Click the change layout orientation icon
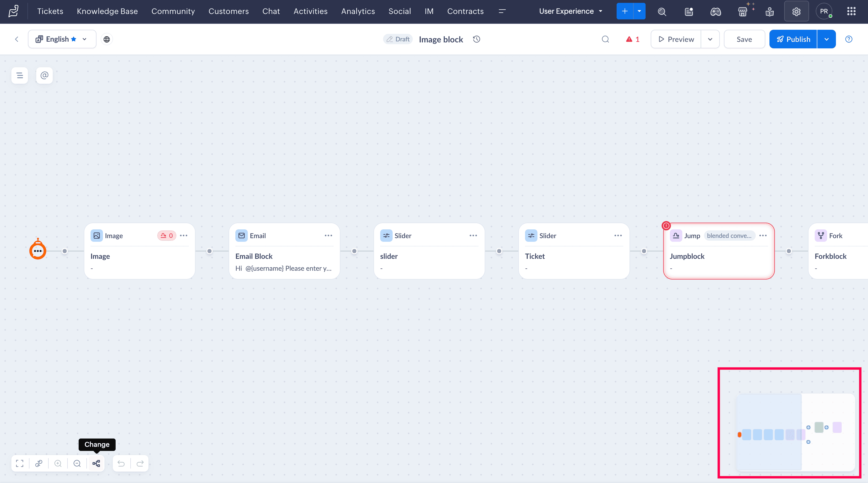The height and width of the screenshot is (483, 868). (x=96, y=463)
